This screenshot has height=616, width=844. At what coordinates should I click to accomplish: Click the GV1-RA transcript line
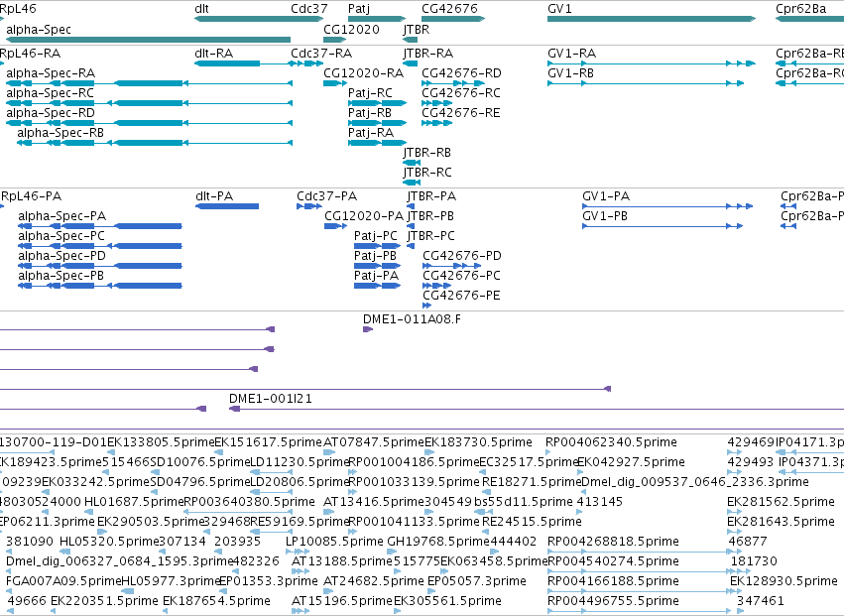tap(652, 63)
